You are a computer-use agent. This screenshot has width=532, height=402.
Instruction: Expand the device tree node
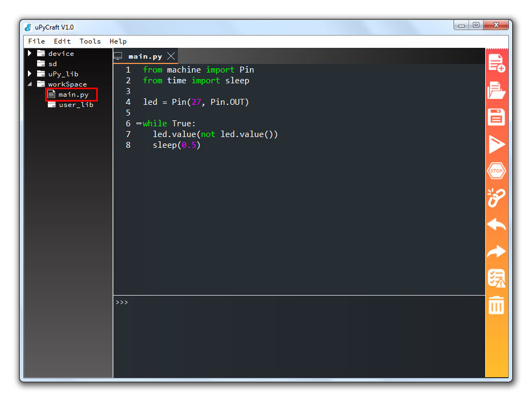coord(30,53)
